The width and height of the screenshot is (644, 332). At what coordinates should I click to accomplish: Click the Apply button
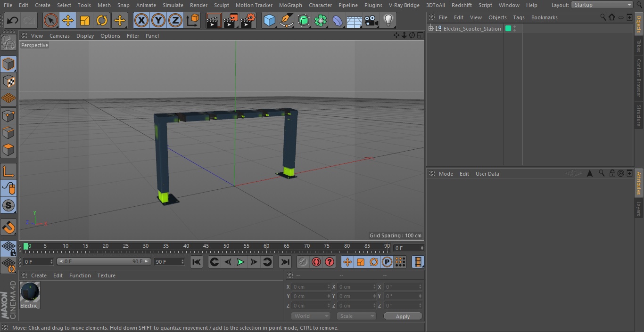click(403, 316)
